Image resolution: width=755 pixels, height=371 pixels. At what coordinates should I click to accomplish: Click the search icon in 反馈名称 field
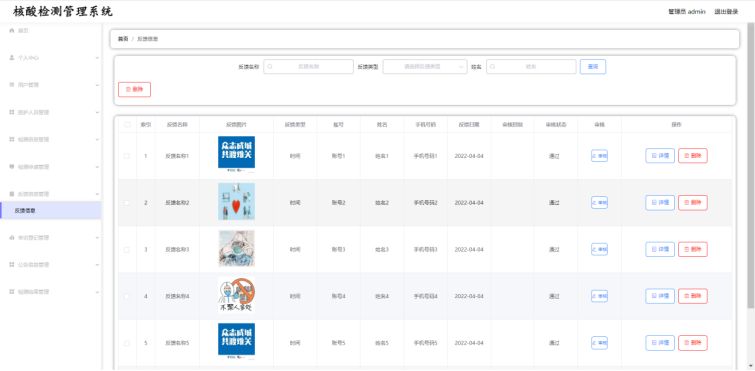270,67
